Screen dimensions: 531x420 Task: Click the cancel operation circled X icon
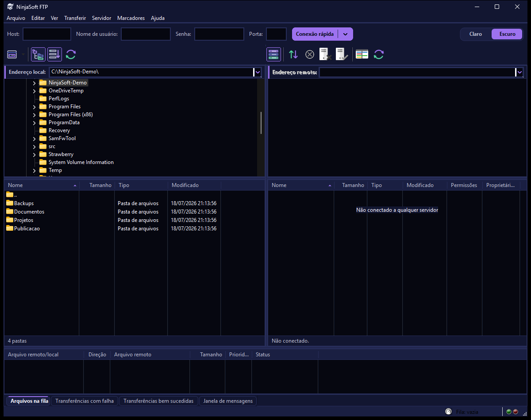(310, 54)
